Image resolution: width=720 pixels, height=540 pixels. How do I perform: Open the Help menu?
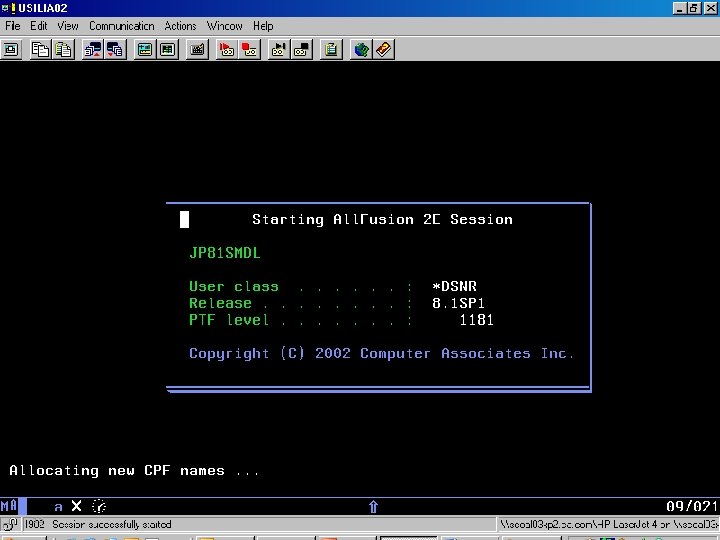(263, 26)
